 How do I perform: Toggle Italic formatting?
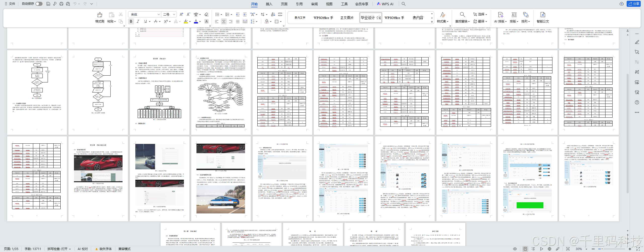[x=138, y=21]
